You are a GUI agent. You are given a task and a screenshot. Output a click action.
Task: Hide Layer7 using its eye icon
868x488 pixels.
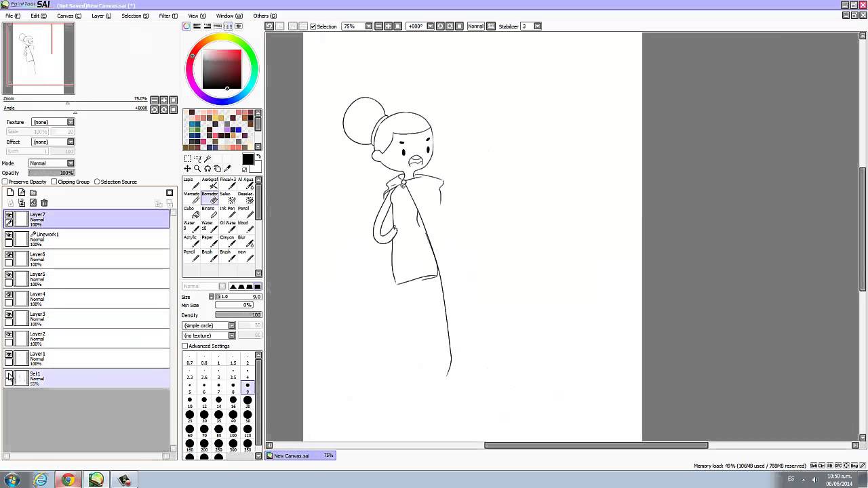9,215
